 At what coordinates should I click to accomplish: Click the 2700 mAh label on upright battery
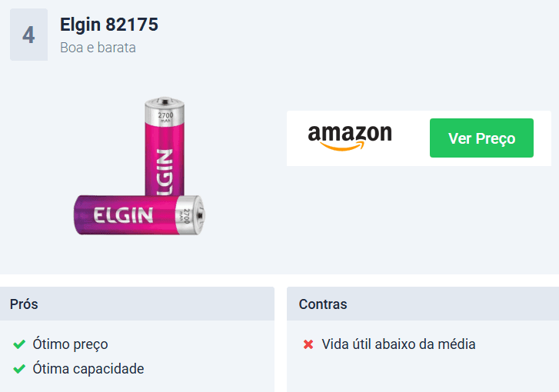pyautogui.click(x=165, y=117)
